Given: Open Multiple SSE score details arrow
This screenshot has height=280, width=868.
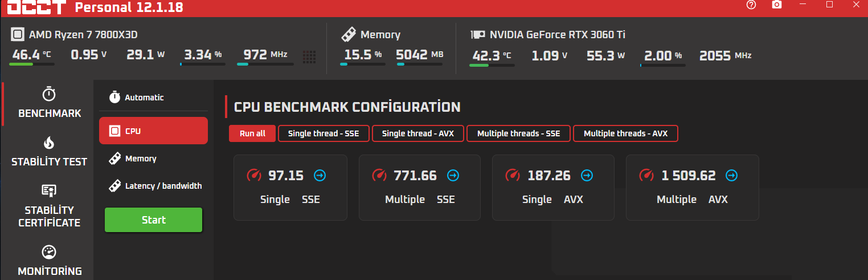Looking at the screenshot, I should [x=453, y=176].
